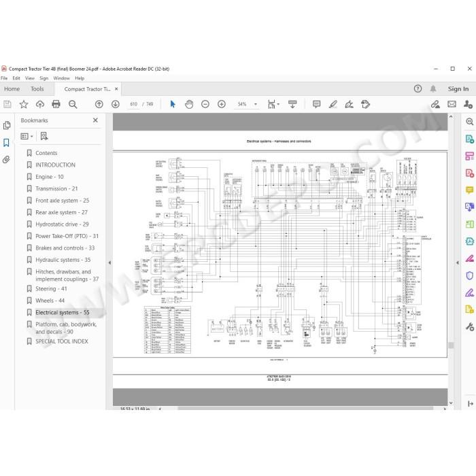Viewport: 476px width, 476px height.
Task: Click the Print file icon
Action: [x=56, y=105]
